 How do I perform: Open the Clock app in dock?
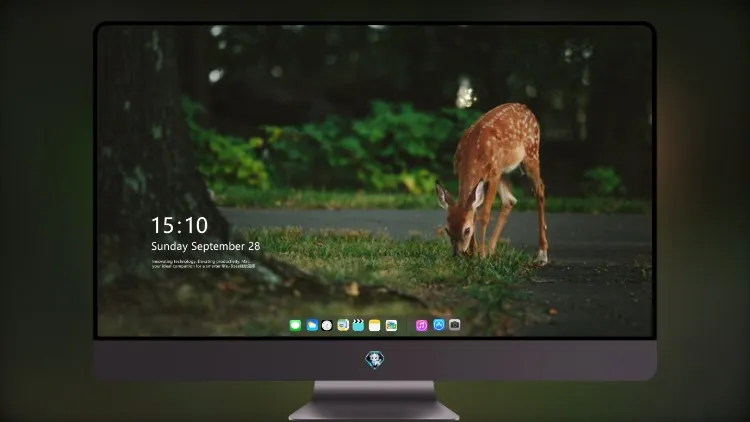(x=327, y=325)
